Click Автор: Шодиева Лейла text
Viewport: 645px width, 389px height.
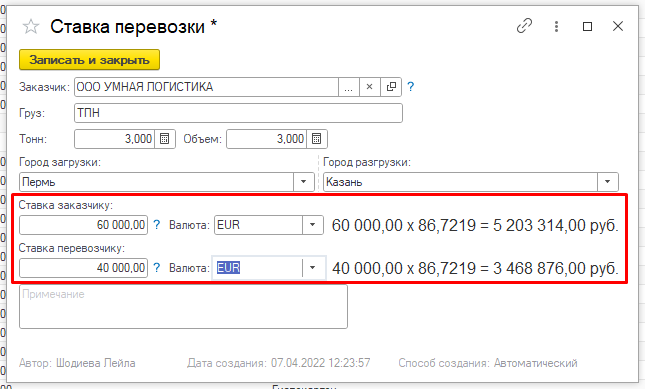click(77, 363)
